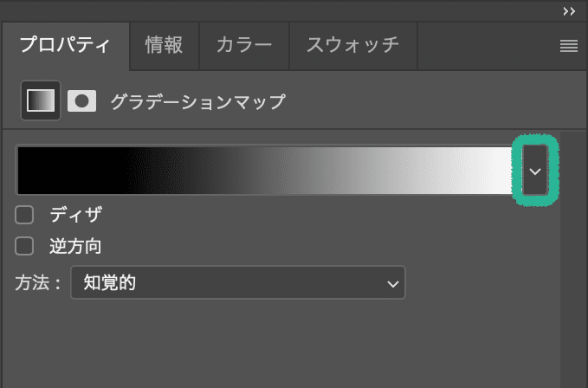
Task: Open the 方法 dropdown showing 知覚的
Action: pos(238,282)
